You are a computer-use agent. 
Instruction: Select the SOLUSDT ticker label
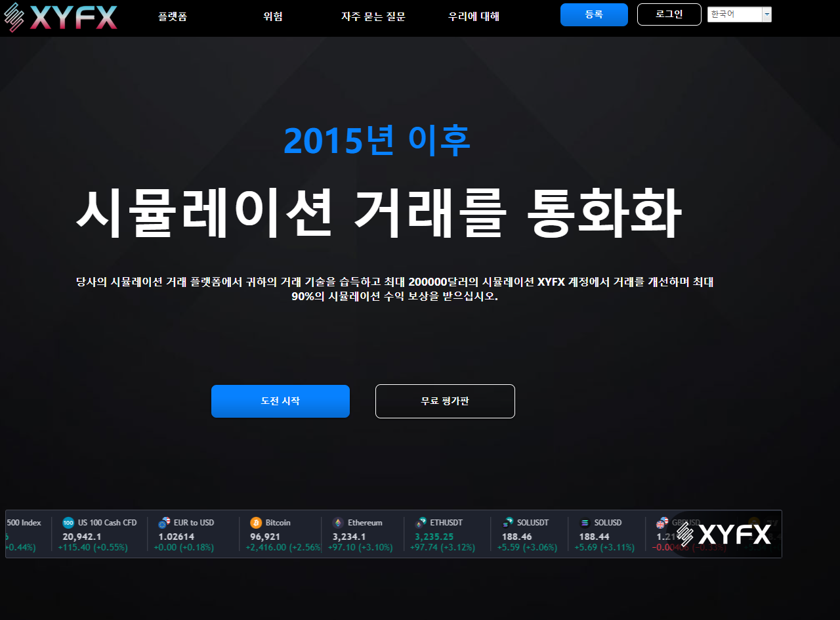click(533, 523)
